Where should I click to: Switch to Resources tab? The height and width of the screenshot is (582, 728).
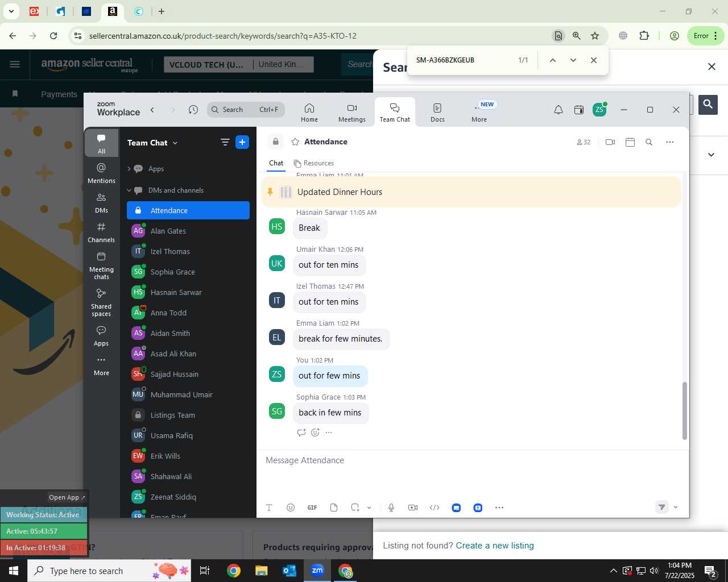pyautogui.click(x=314, y=163)
